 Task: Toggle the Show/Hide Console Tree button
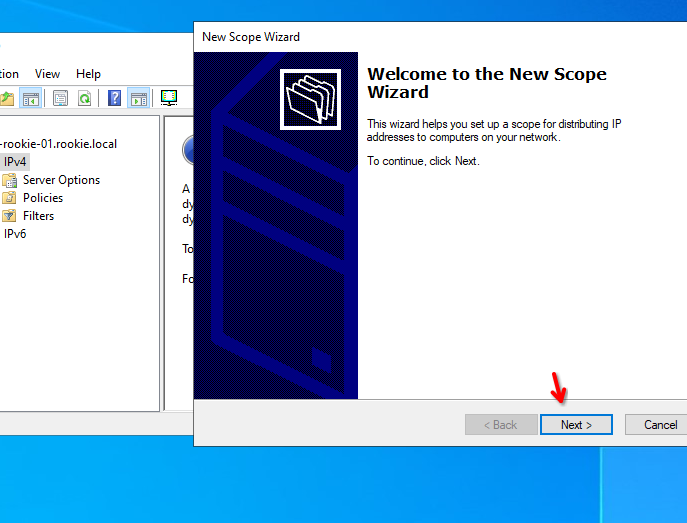(32, 98)
